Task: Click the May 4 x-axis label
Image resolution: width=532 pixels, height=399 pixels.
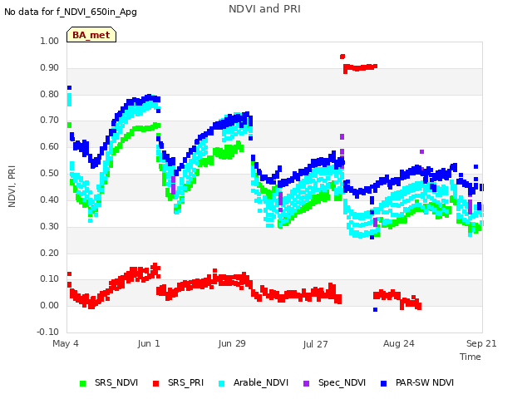Action: click(66, 343)
